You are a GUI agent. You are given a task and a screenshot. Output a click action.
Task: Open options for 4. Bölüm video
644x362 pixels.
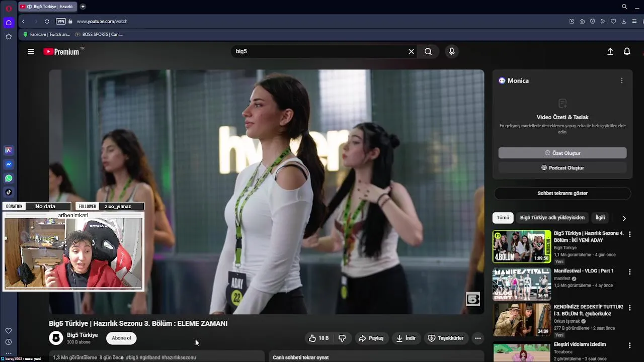tap(629, 234)
